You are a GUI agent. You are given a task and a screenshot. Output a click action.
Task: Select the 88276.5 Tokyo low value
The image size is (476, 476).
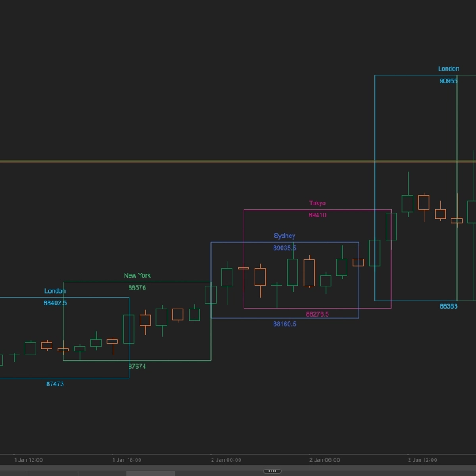tap(317, 314)
